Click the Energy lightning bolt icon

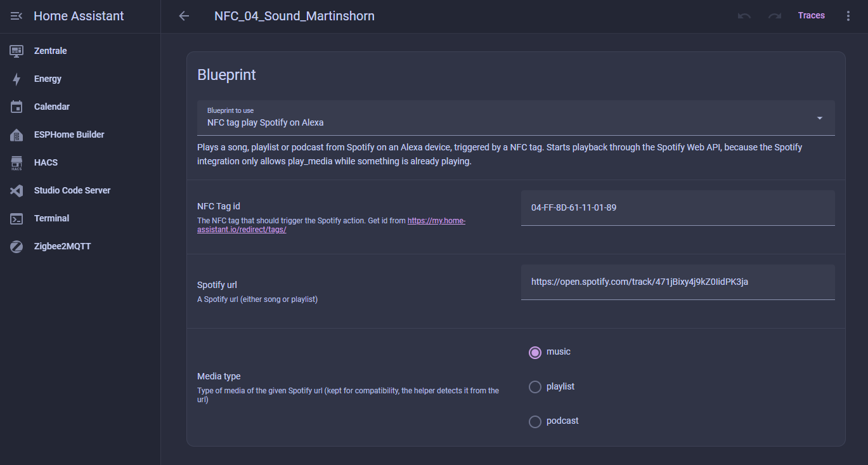tap(16, 79)
